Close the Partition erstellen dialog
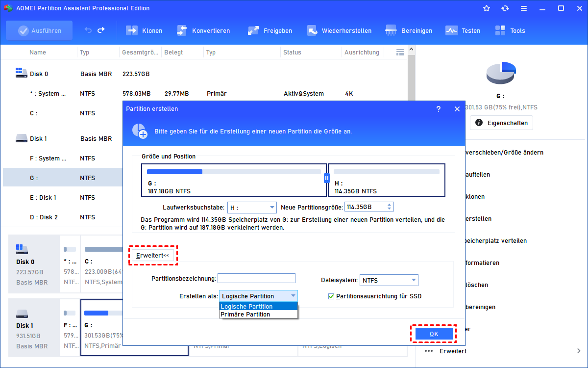This screenshot has width=588, height=368. 457,109
